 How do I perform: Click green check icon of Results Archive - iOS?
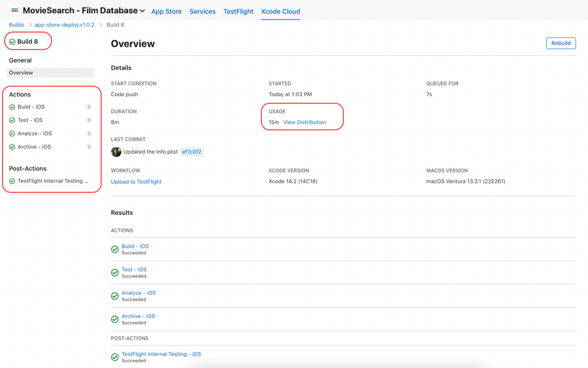click(115, 319)
